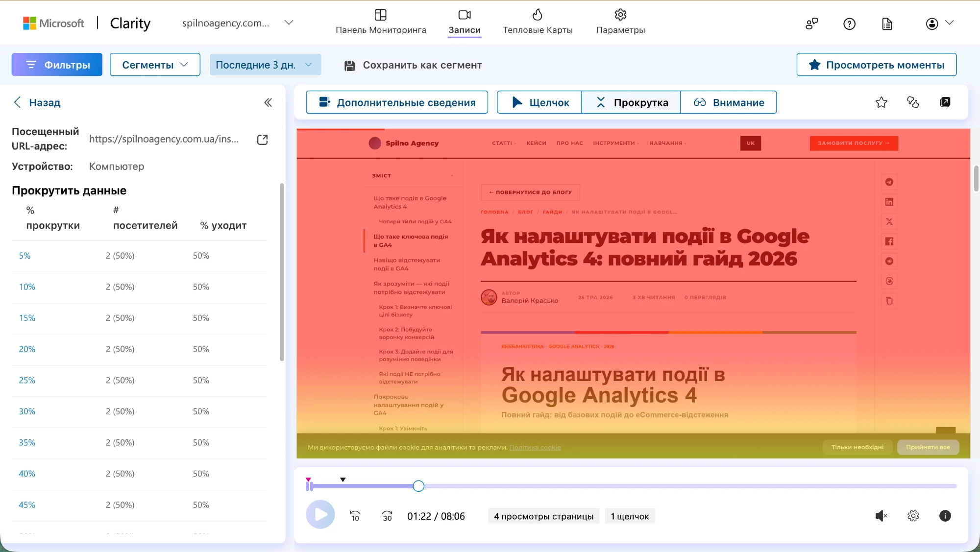980x552 pixels.
Task: Click the visited URL https://spilnoagency.com.ua/ins...
Action: [164, 139]
